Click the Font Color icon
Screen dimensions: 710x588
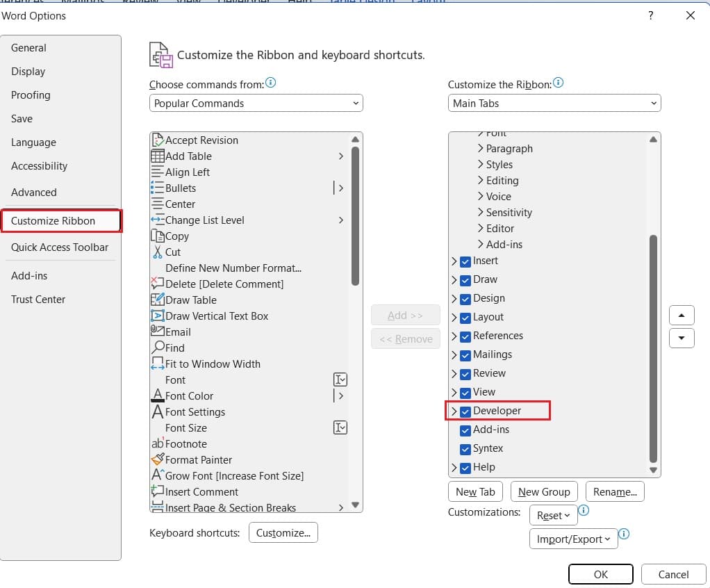click(157, 395)
